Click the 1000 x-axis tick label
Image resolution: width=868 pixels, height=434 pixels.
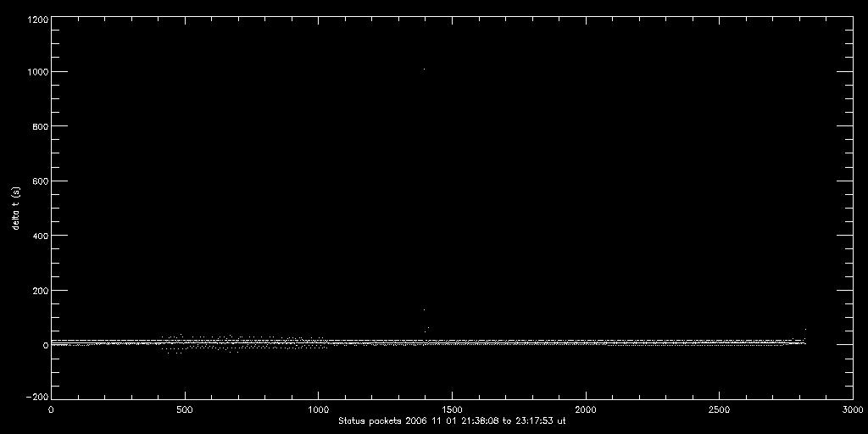(318, 409)
